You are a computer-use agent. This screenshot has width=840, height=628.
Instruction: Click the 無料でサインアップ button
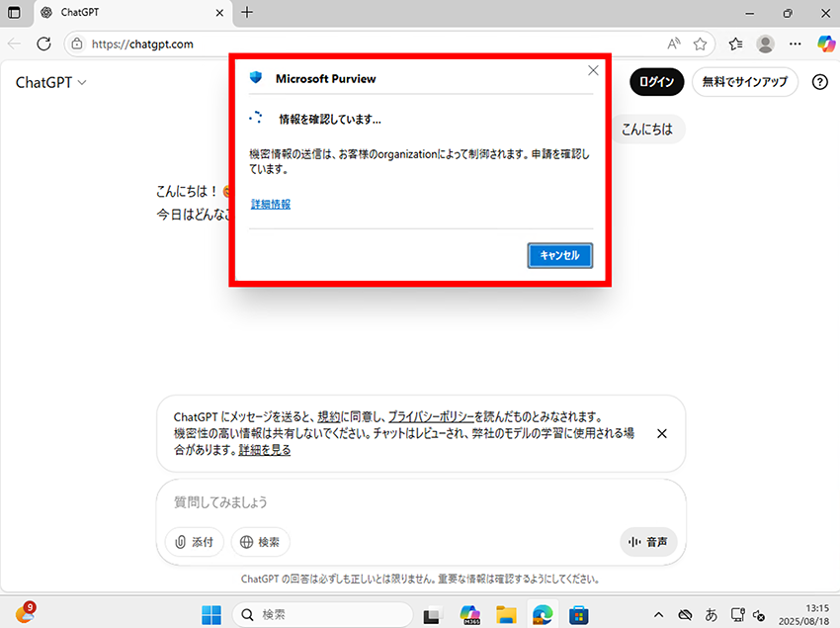tap(744, 82)
